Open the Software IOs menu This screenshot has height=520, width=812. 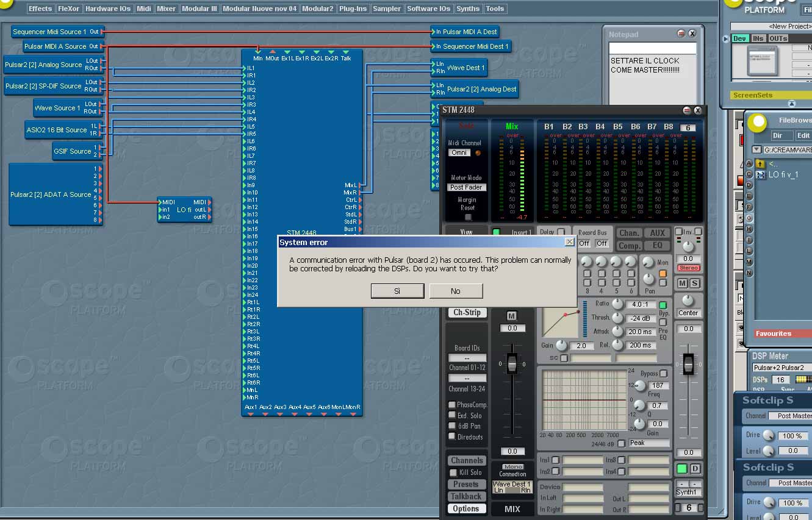(x=428, y=9)
